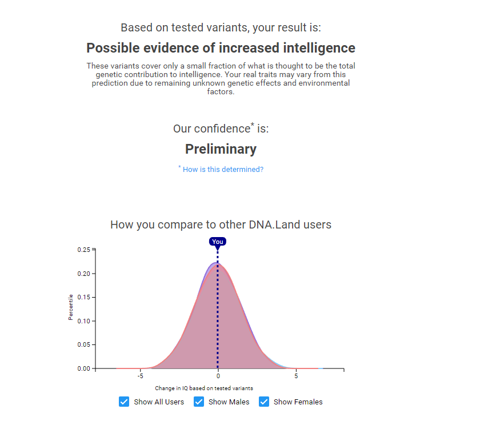Select the dashed vertical 'You' line
Image resolution: width=504 pixels, height=433 pixels.
click(x=218, y=310)
